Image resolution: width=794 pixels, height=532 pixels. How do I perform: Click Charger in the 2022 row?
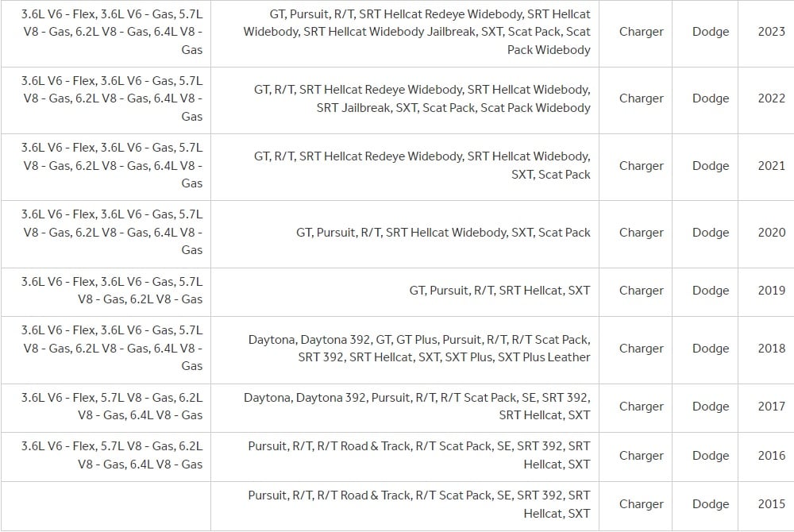tap(641, 98)
